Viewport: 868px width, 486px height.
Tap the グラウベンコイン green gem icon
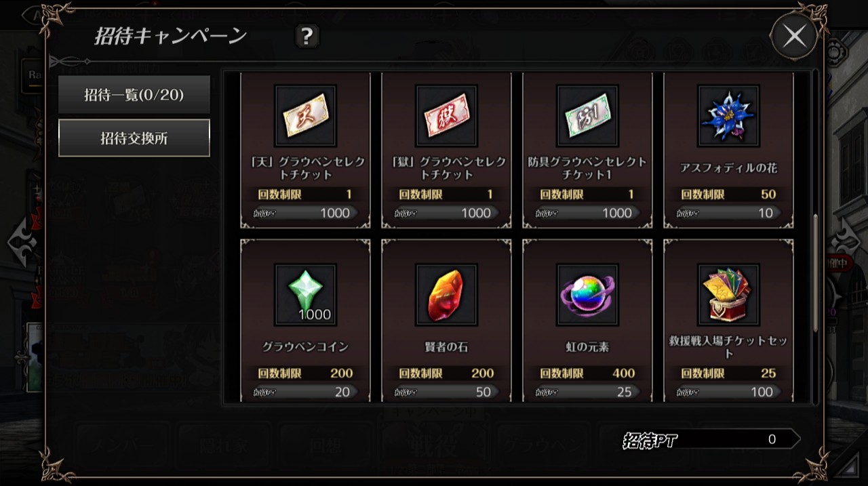point(305,295)
